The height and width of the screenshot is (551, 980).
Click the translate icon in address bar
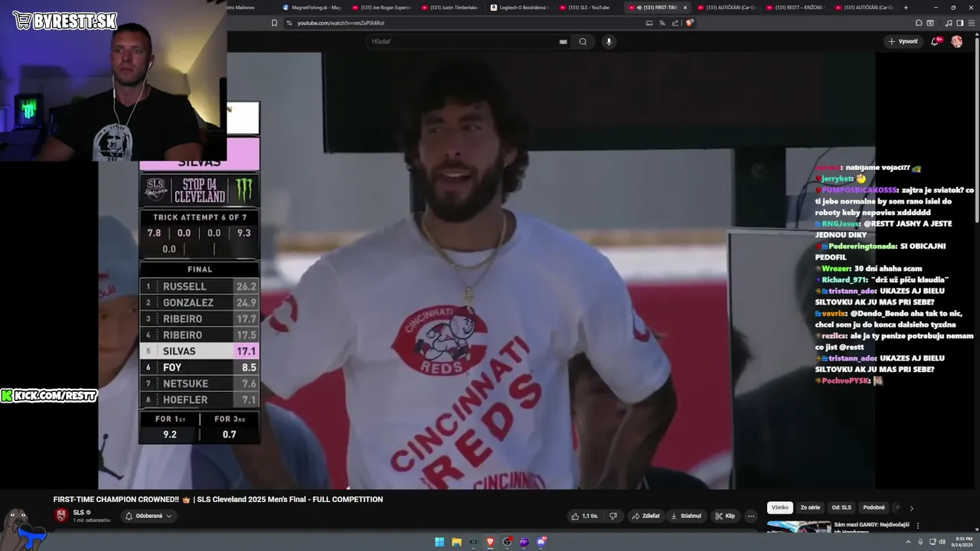662,23
